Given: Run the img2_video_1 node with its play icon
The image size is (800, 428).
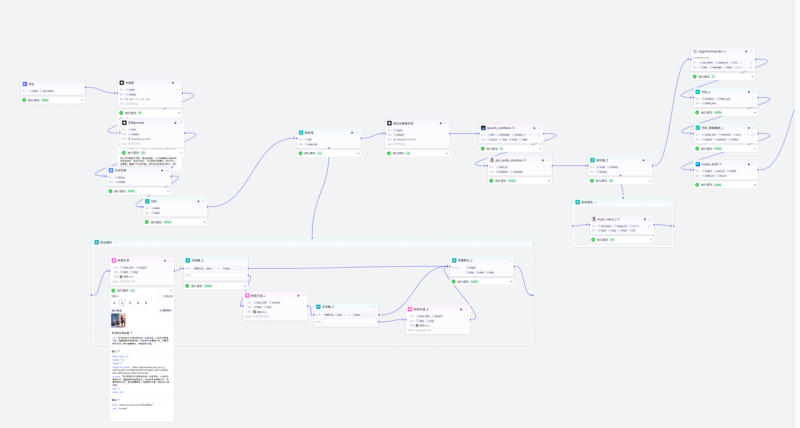Looking at the screenshot, I should tap(645, 219).
